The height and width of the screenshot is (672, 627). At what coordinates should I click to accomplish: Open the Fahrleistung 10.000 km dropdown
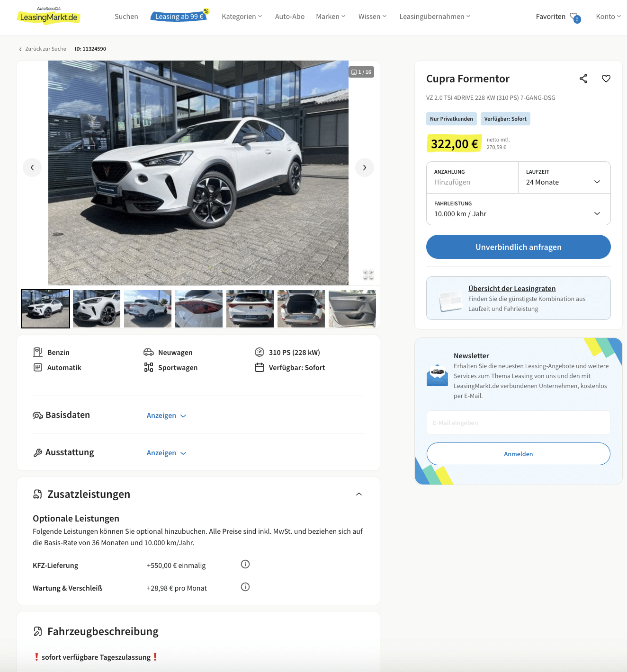tap(519, 209)
